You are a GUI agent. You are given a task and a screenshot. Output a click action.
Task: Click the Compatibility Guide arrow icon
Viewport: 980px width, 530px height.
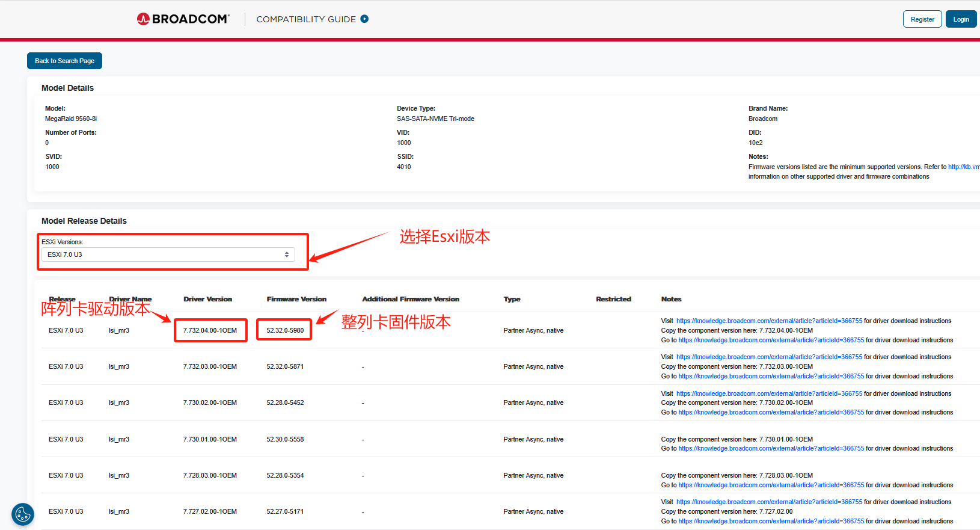tap(364, 19)
